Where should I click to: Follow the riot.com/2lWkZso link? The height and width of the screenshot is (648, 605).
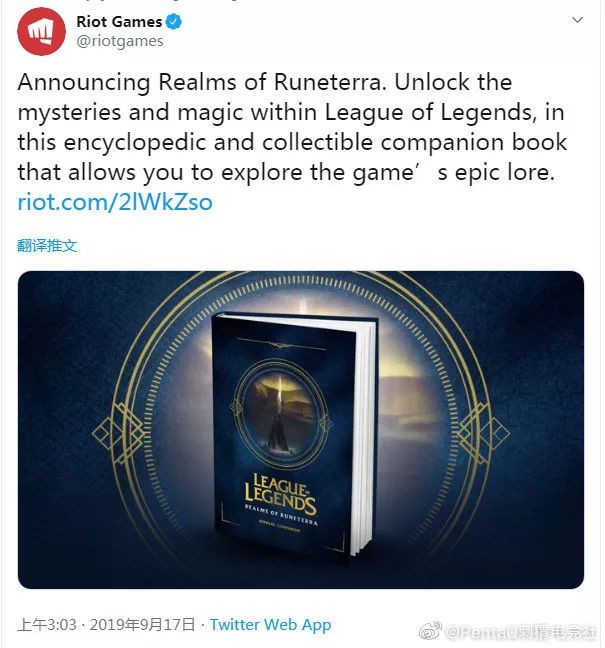[115, 202]
